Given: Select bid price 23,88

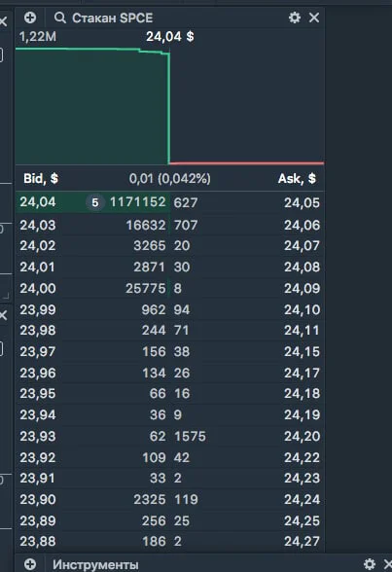Looking at the screenshot, I should tap(38, 541).
